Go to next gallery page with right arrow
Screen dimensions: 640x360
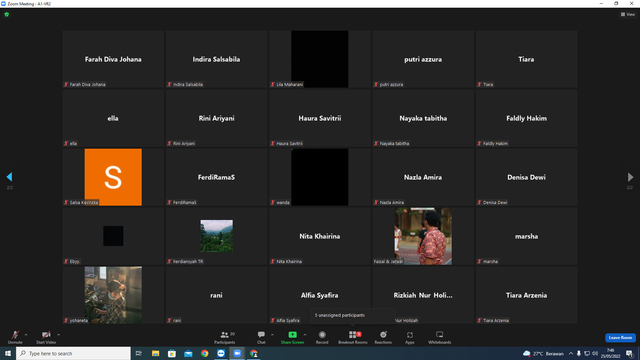(630, 177)
